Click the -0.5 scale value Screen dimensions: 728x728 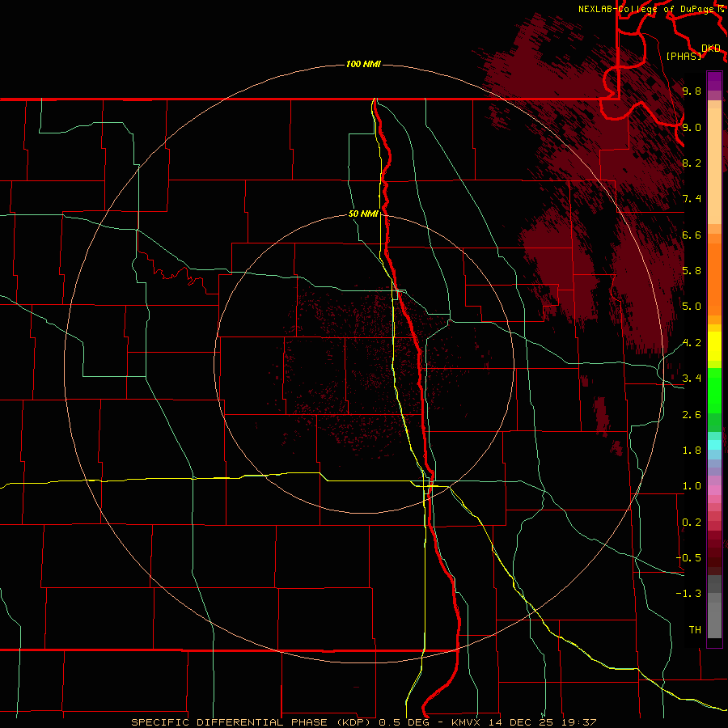688,557
